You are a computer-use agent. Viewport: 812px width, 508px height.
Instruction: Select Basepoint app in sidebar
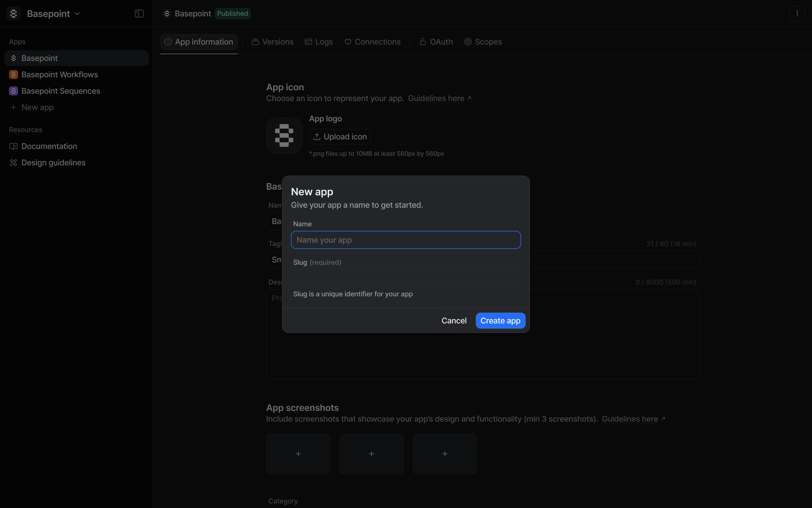click(x=76, y=58)
